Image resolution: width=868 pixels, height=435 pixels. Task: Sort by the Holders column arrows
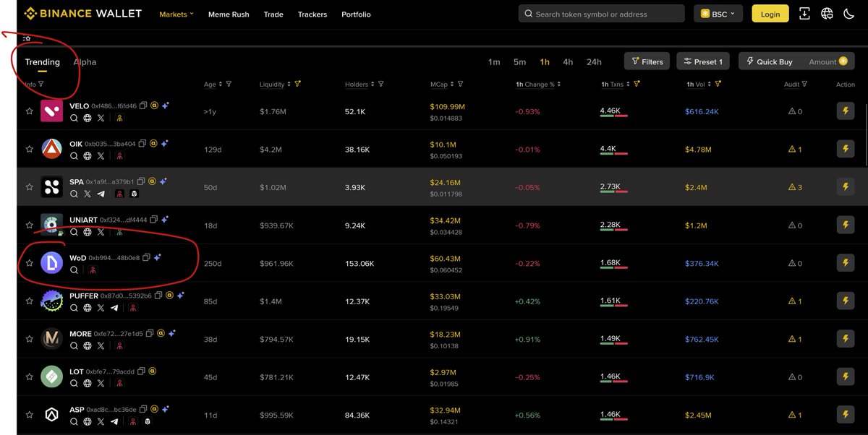[374, 85]
